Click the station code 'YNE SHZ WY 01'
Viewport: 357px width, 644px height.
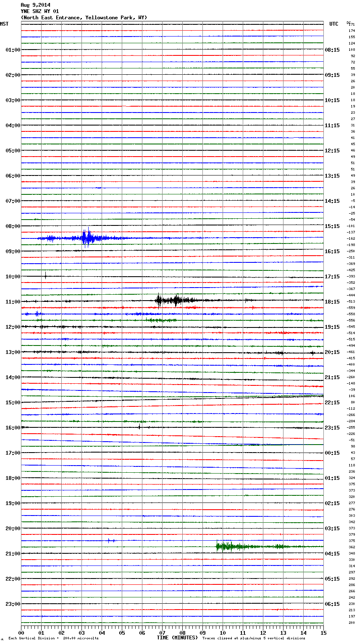coord(40,11)
